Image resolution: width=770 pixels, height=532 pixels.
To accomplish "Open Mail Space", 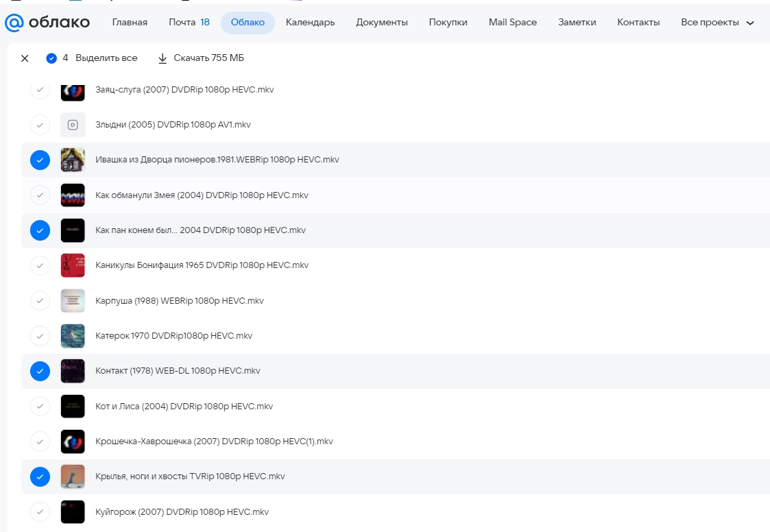I will (513, 23).
